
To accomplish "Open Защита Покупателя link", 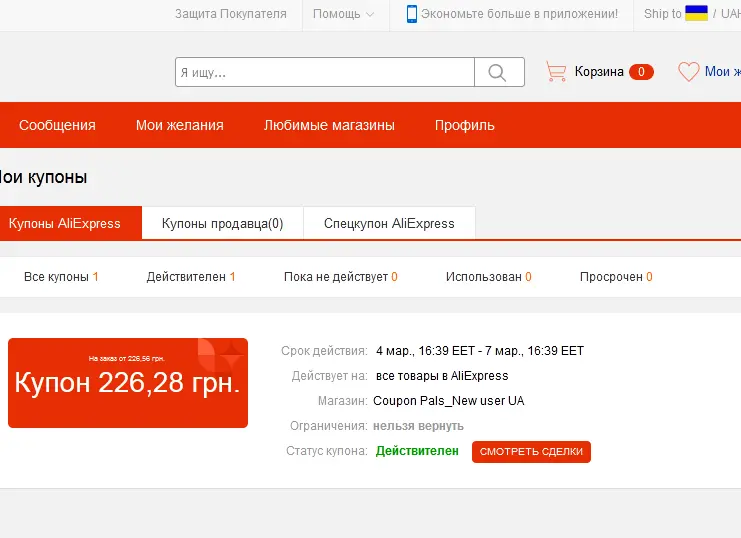I will click(231, 14).
